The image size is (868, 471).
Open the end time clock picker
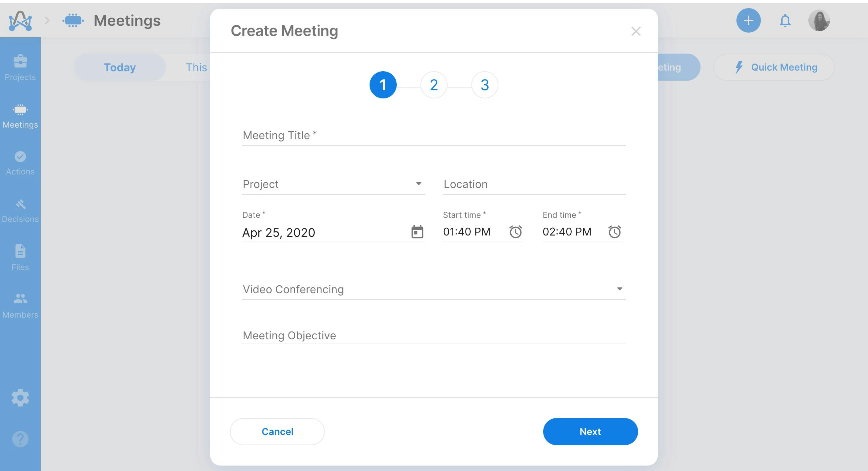(x=615, y=232)
